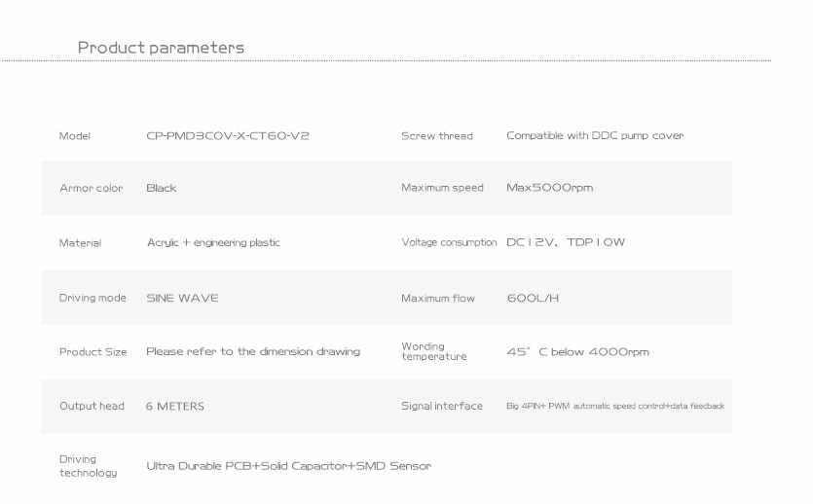Viewport: 813px width, 504px height.
Task: Click the SINE WAVE driving mode value
Action: pyautogui.click(x=182, y=298)
